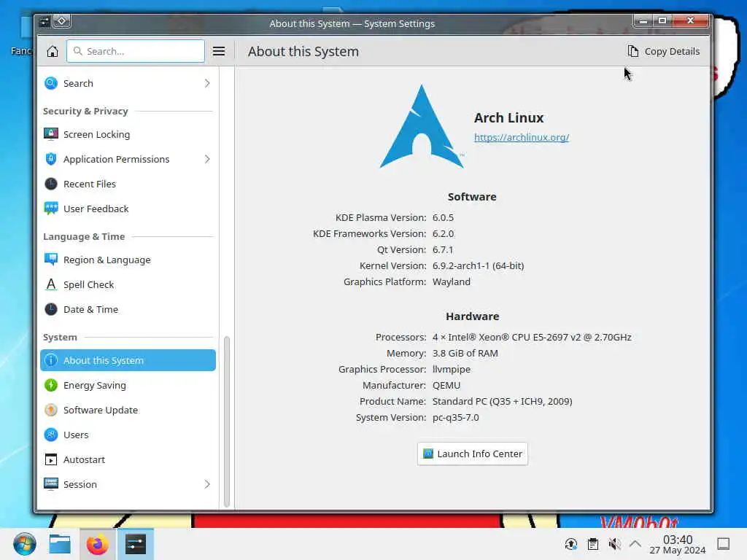The height and width of the screenshot is (560, 747).
Task: Click the sidebar scrollbar handle
Action: pyautogui.click(x=227, y=422)
